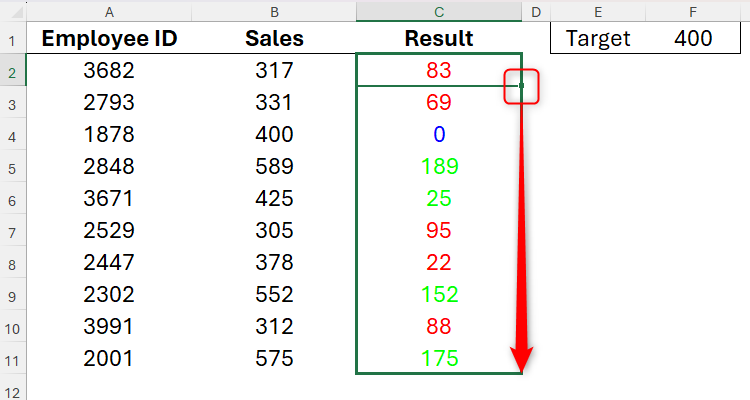
Task: Click the Target label cell
Action: tap(598, 39)
